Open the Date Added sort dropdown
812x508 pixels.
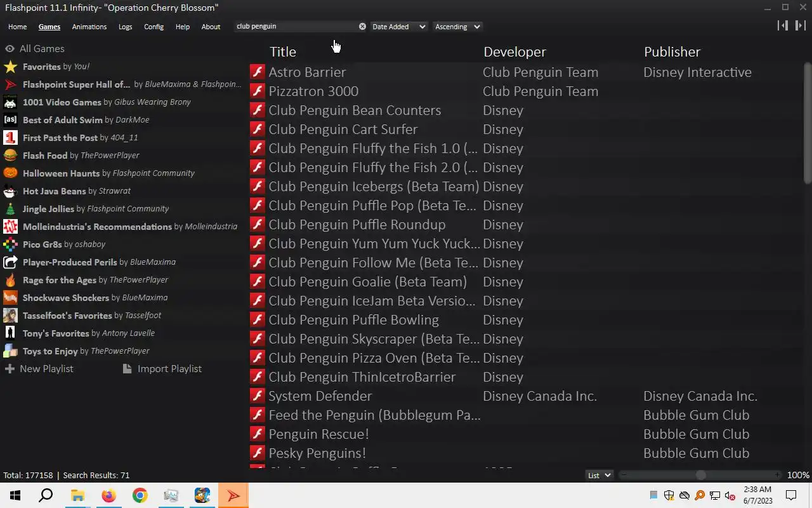398,27
